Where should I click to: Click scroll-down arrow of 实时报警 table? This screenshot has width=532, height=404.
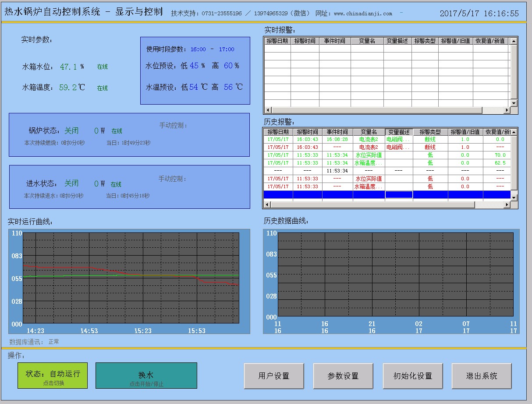[x=514, y=103]
